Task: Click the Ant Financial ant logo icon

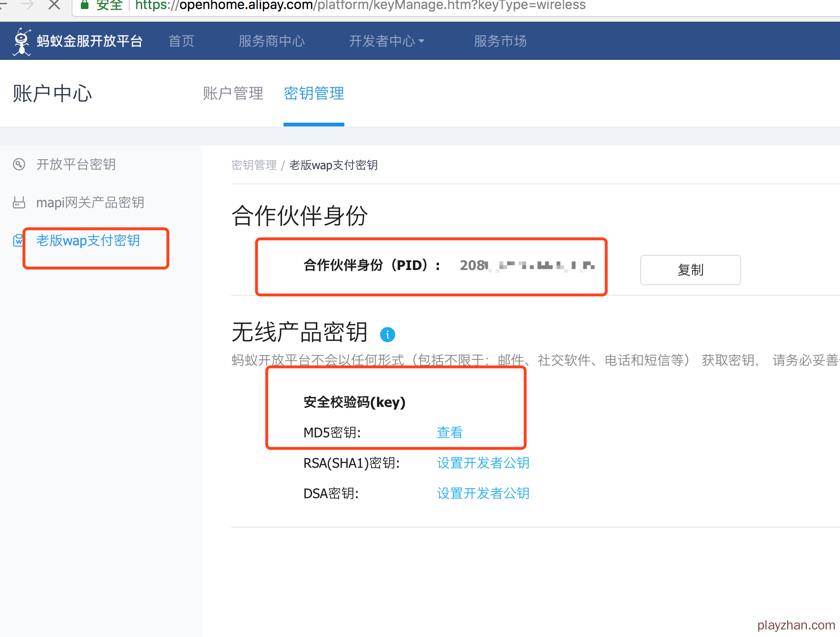Action: 21,41
